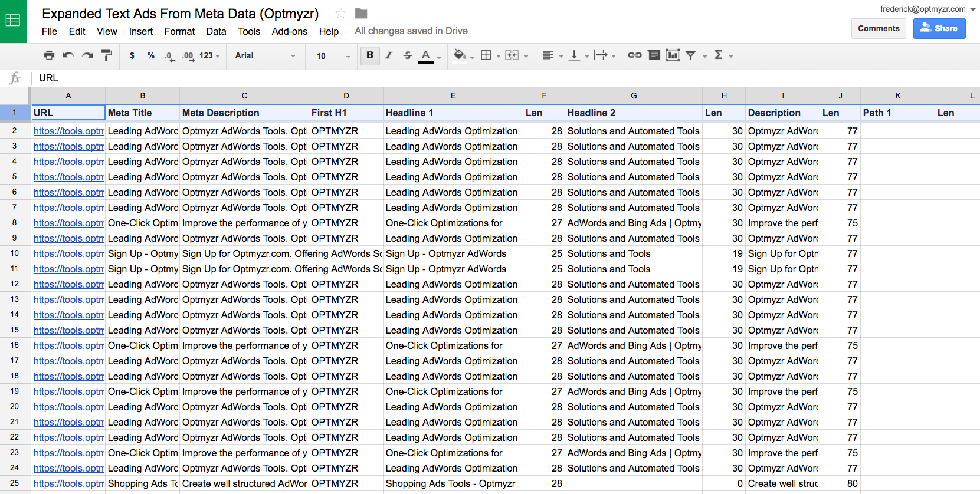This screenshot has width=980, height=494.
Task: Open vertical align options
Action: click(578, 55)
